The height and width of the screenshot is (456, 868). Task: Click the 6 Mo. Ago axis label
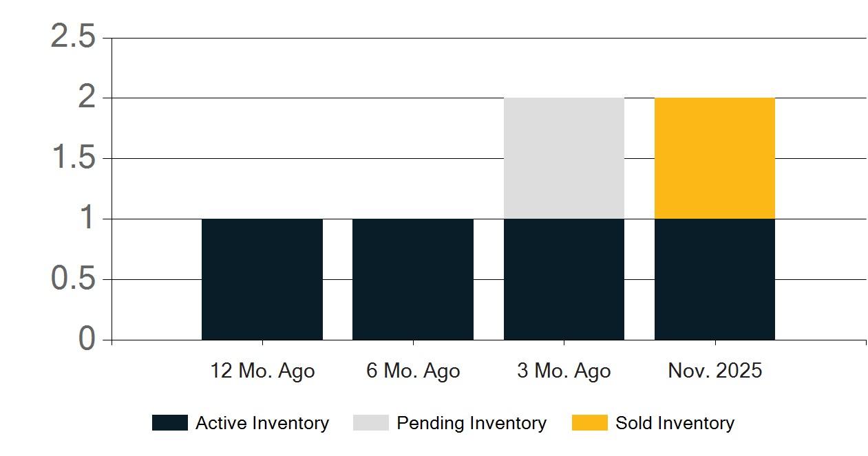(413, 371)
